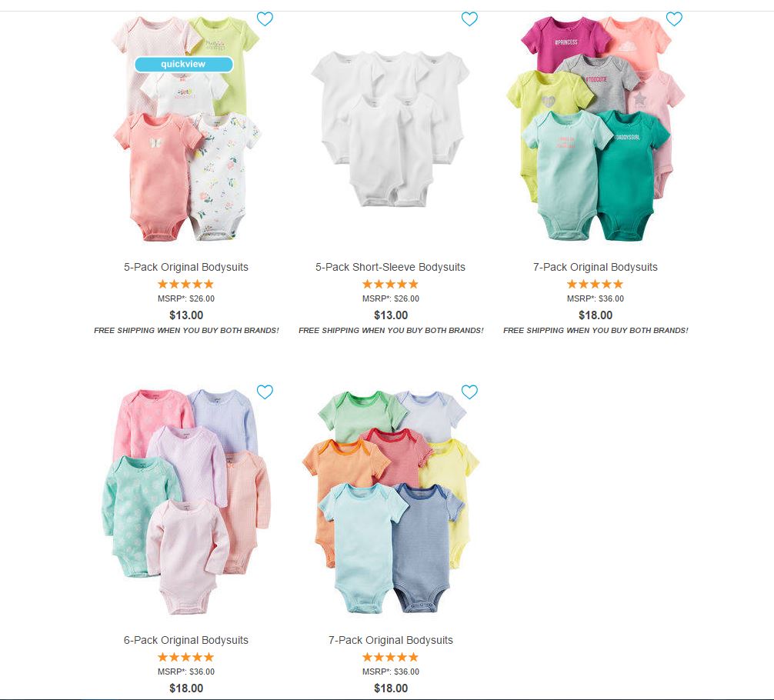Favorite the 5-Pack Original Bodysuits with heart icon
The height and width of the screenshot is (700, 774).
tap(265, 18)
